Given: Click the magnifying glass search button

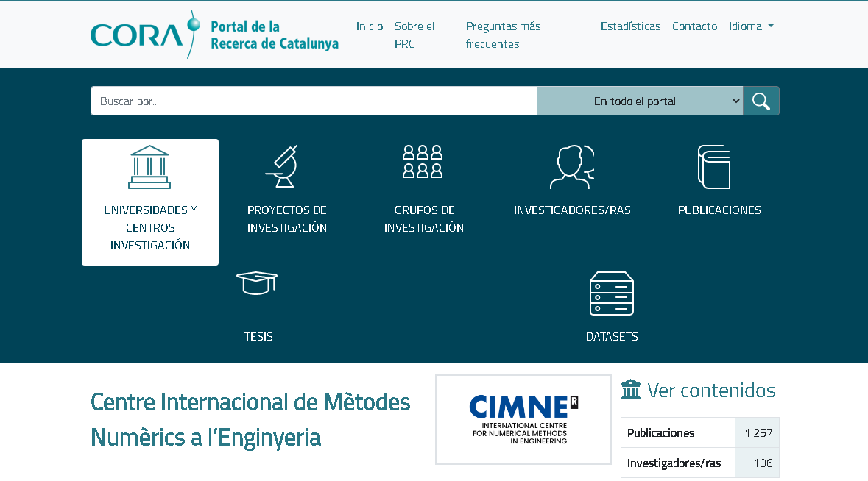Looking at the screenshot, I should [761, 101].
